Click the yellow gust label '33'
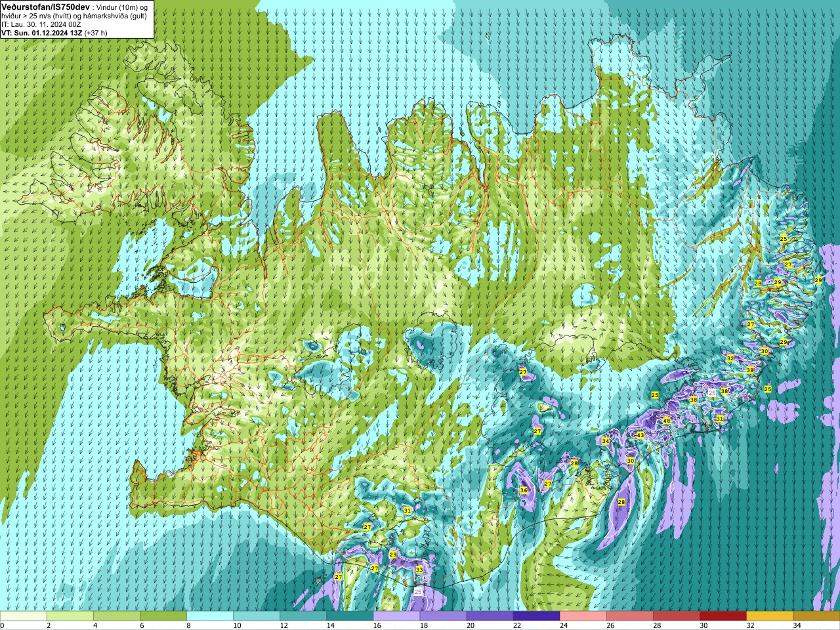The image size is (840, 630). 419,570
